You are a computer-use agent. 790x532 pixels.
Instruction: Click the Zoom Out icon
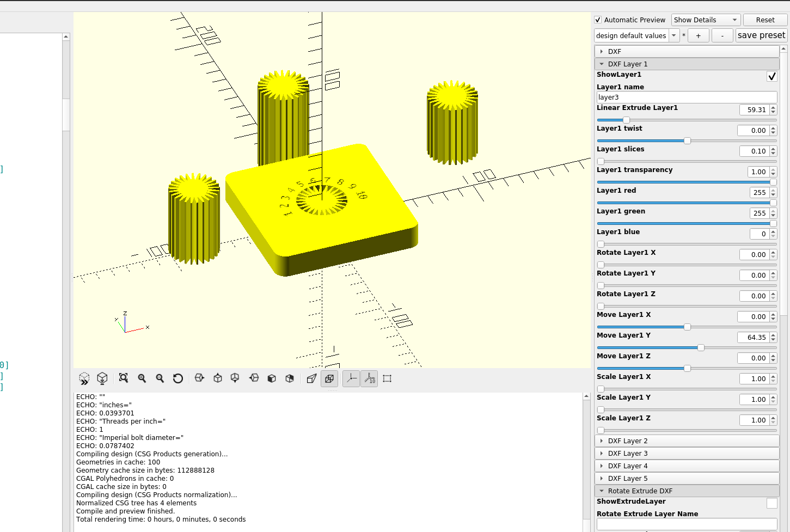160,378
